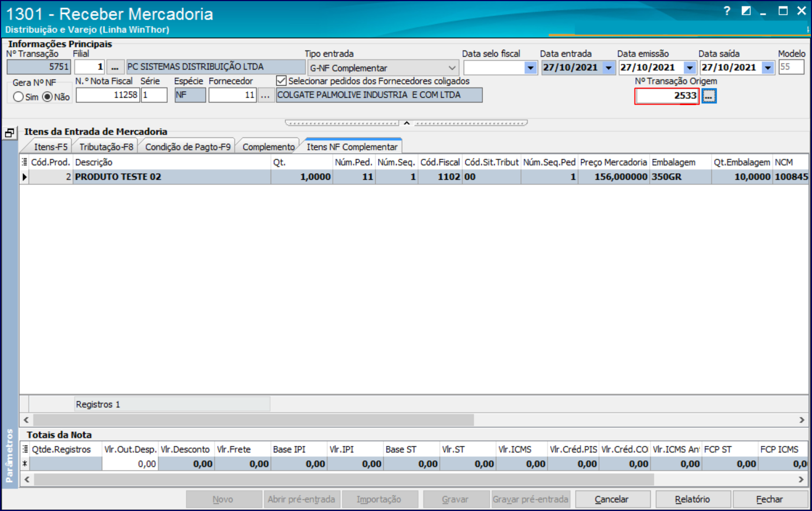This screenshot has height=511, width=812.
Task: Select Gera Nº NF Não option
Action: pos(48,97)
